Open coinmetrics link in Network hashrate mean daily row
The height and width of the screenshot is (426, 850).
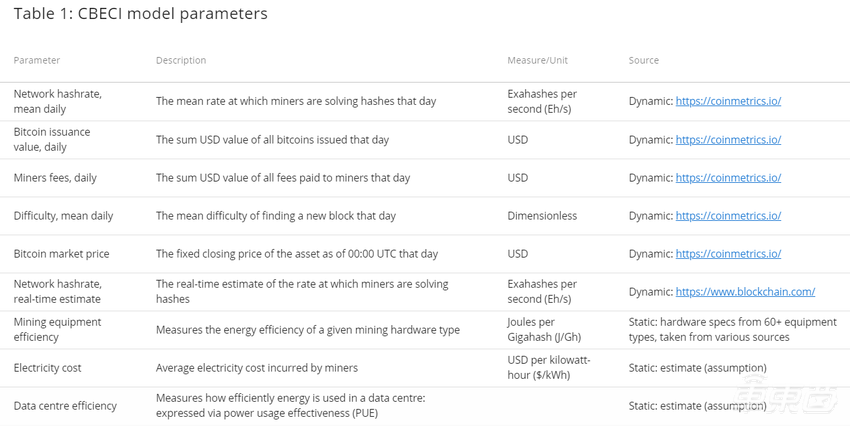click(728, 101)
